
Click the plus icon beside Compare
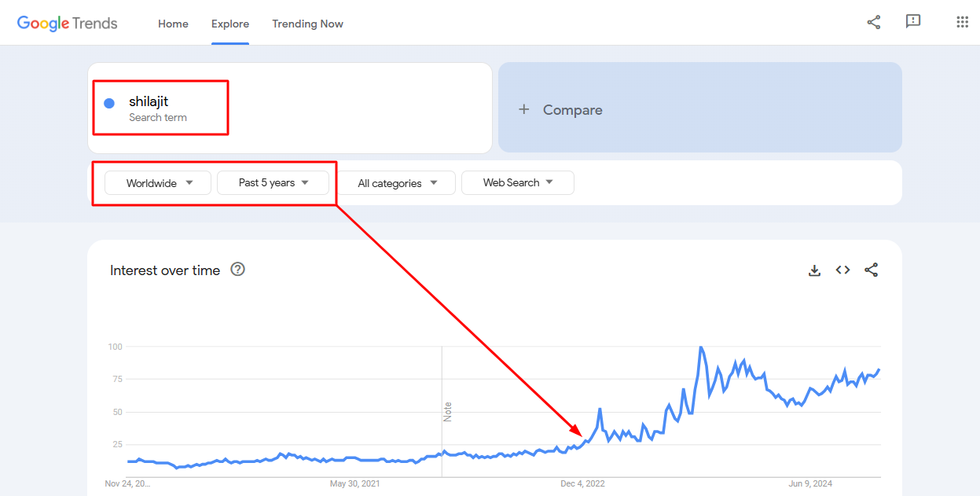point(524,110)
